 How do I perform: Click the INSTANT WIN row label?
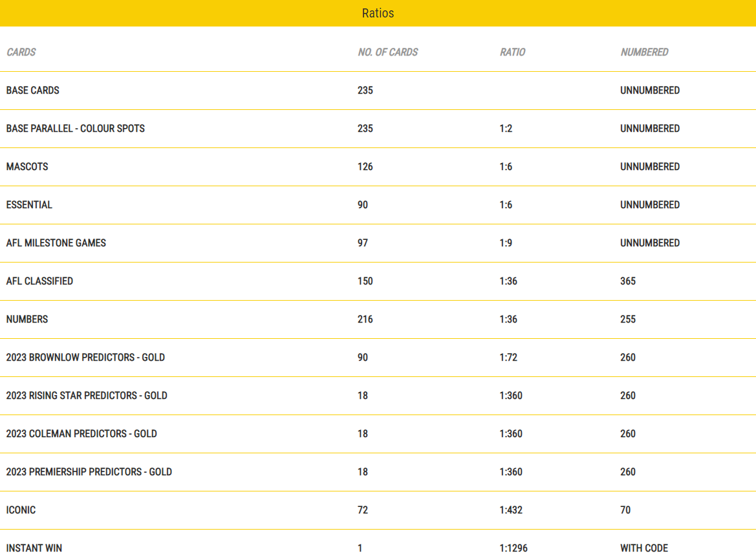coord(34,548)
